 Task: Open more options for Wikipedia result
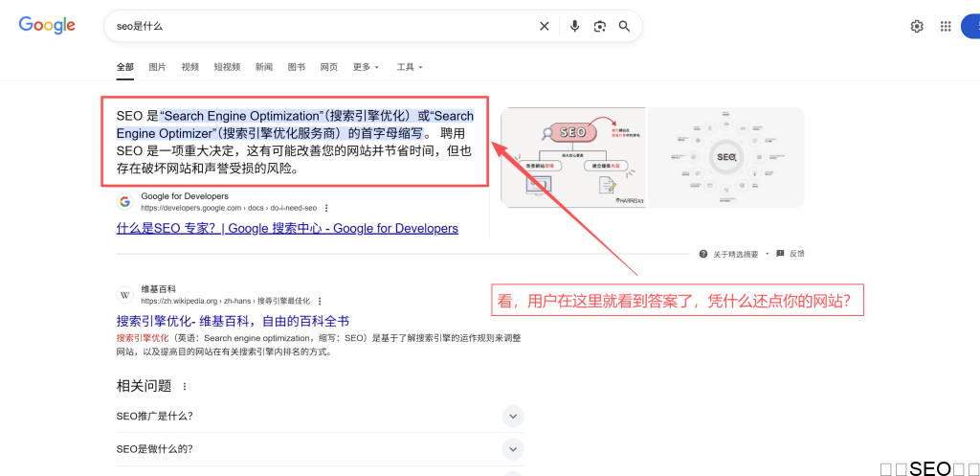pyautogui.click(x=320, y=300)
